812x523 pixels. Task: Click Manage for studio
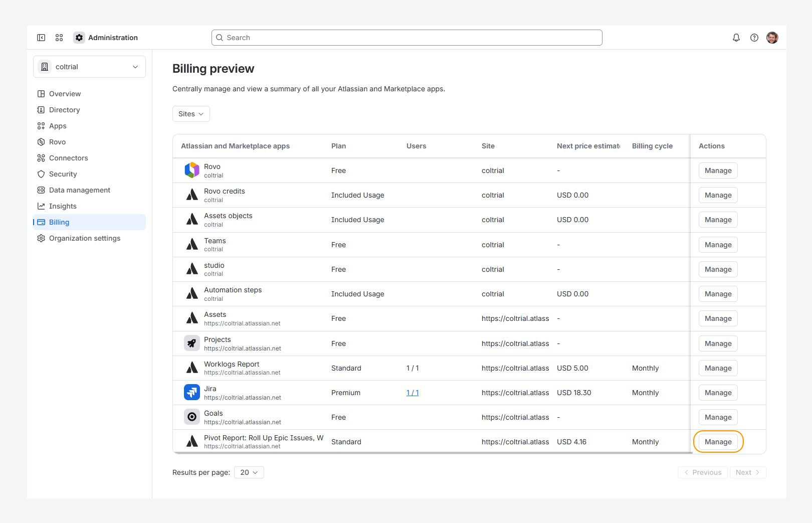coord(718,269)
